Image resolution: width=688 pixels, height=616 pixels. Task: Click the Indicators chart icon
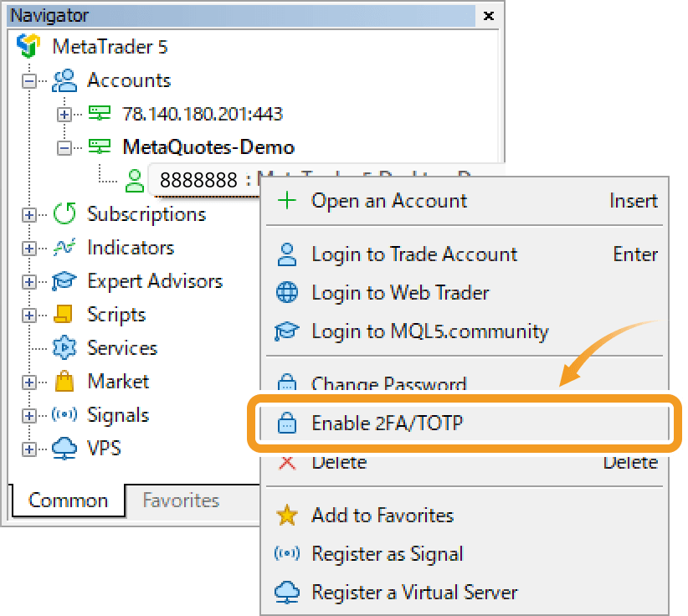(64, 248)
